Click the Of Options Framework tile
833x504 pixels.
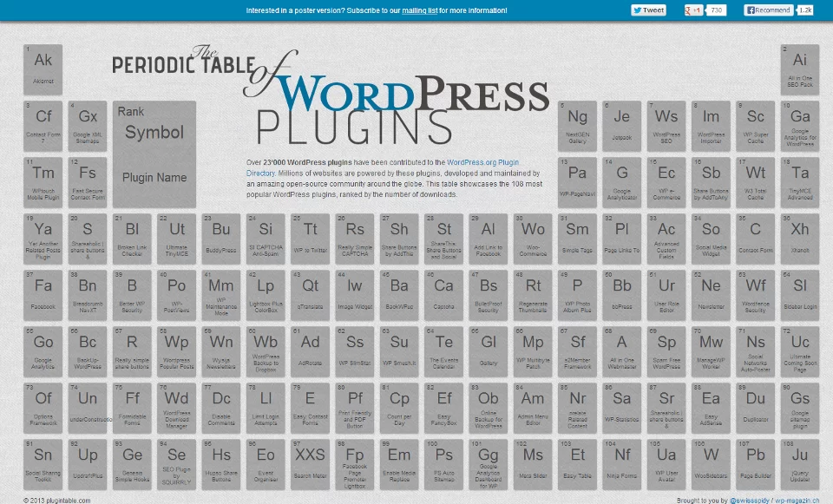coord(43,408)
